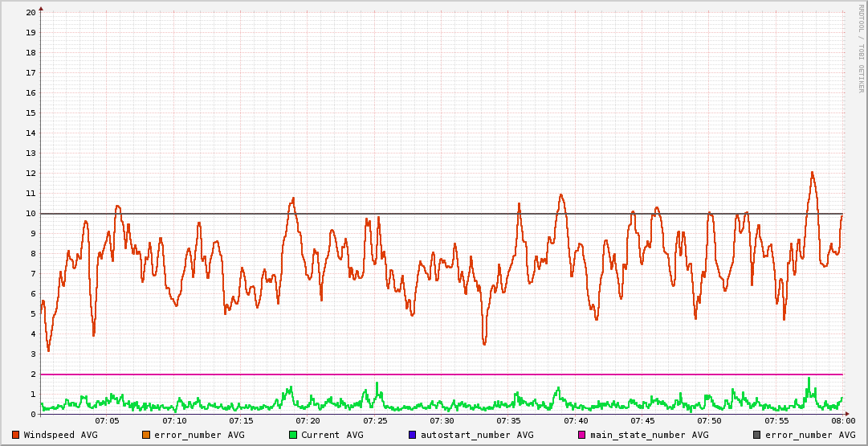The height and width of the screenshot is (446, 868).
Task: Click the y-axis value 20 label
Action: coord(31,13)
